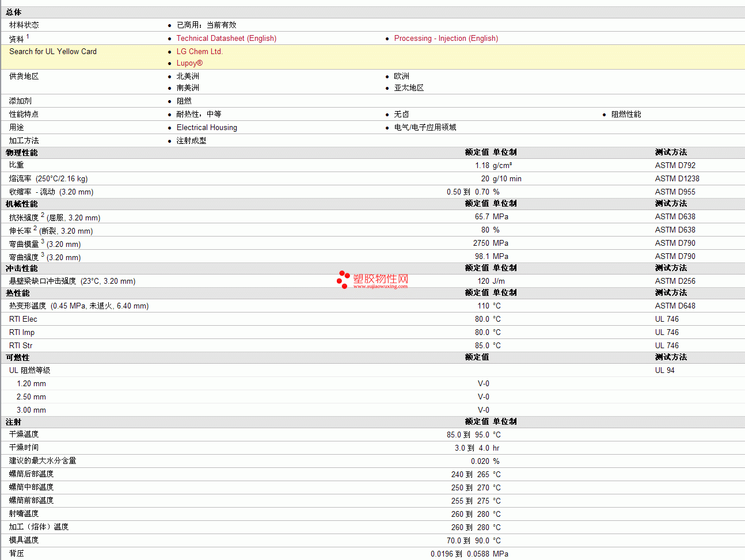Select the 2750 flexural modulus value

point(481,243)
